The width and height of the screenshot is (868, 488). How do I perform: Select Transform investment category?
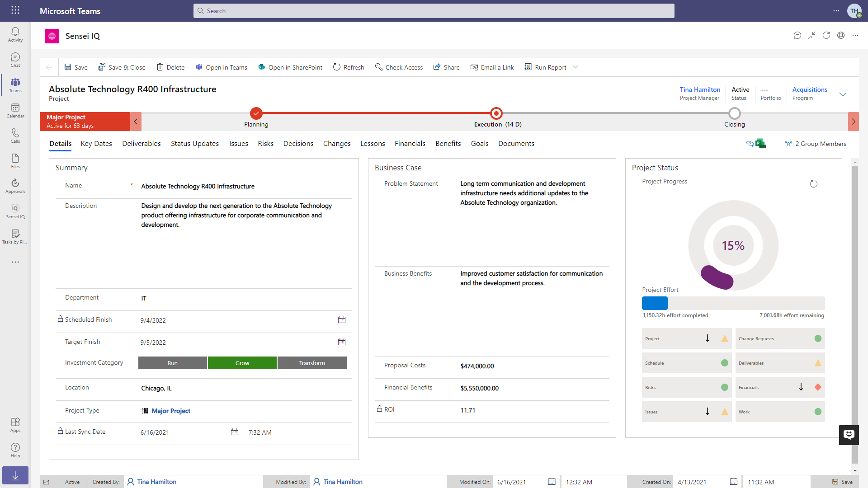312,363
